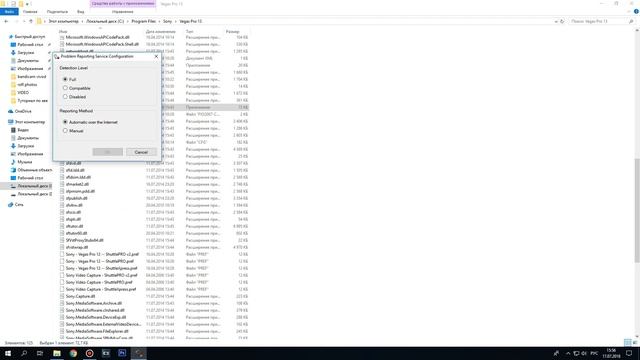640x360 pixels.
Task: Open the Explorer help icon
Action: pyautogui.click(x=636, y=12)
